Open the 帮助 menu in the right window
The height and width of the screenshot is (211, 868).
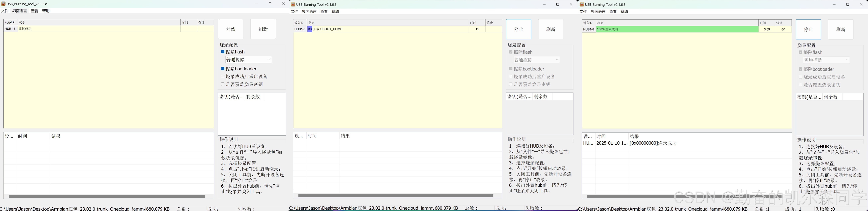624,11
